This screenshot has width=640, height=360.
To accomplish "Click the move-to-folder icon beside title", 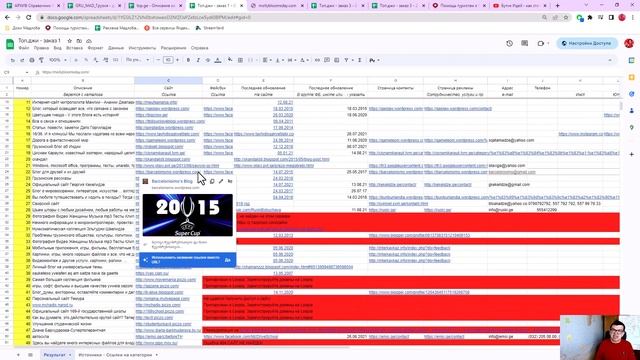I will click(79, 41).
